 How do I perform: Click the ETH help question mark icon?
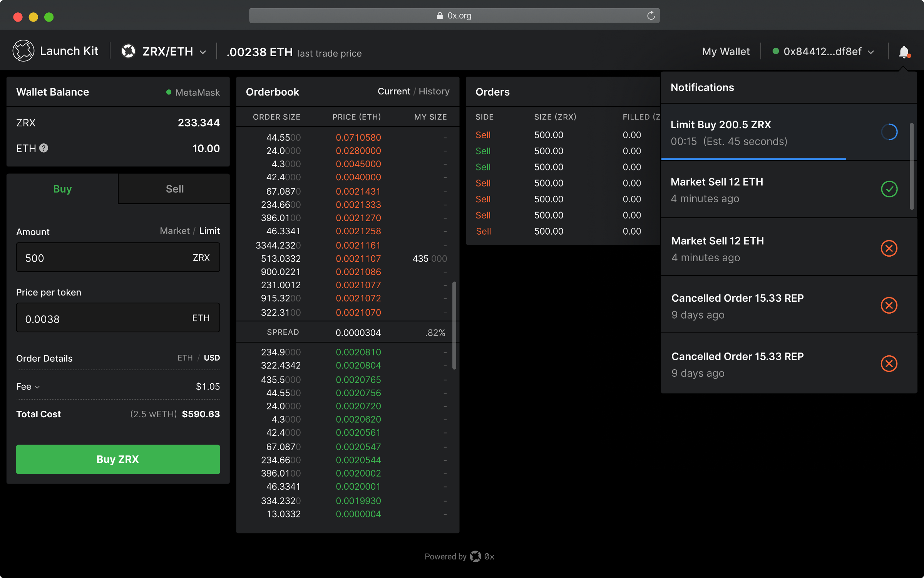click(x=44, y=148)
